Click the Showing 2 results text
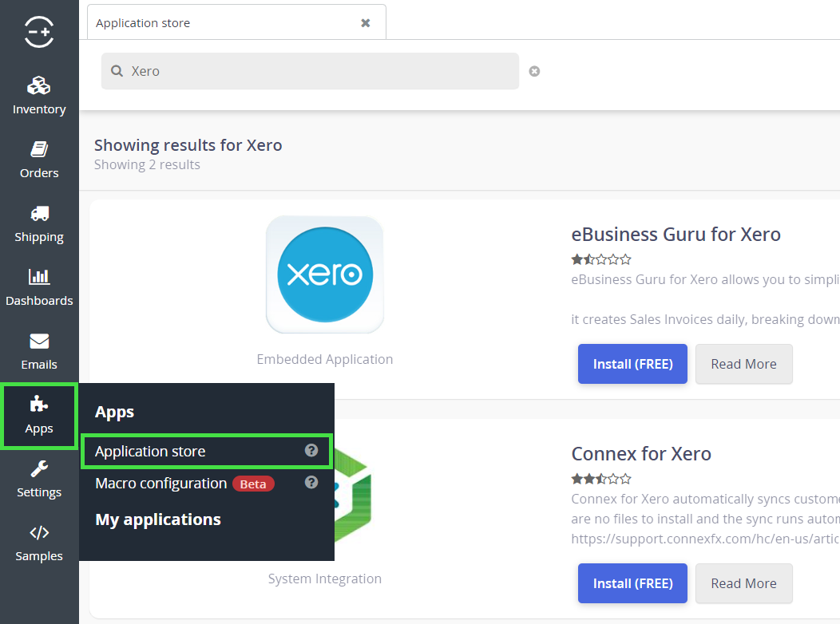Screen dimensions: 840x624 tap(148, 164)
